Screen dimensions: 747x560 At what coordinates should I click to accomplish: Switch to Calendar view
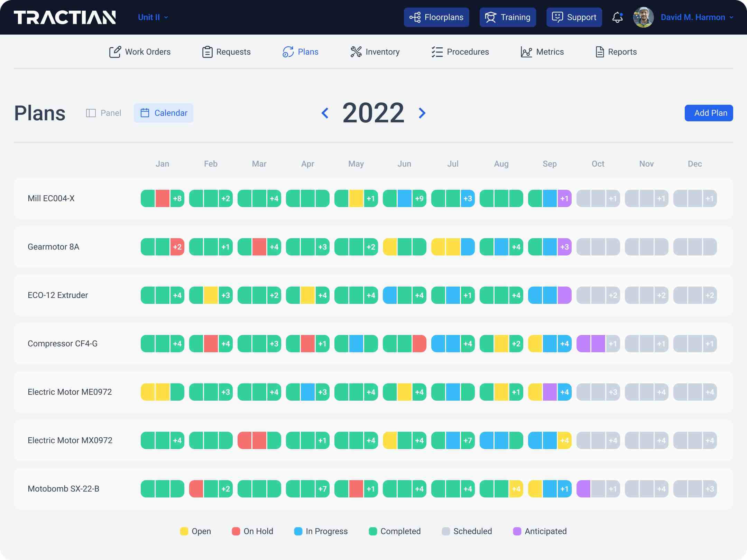tap(164, 113)
